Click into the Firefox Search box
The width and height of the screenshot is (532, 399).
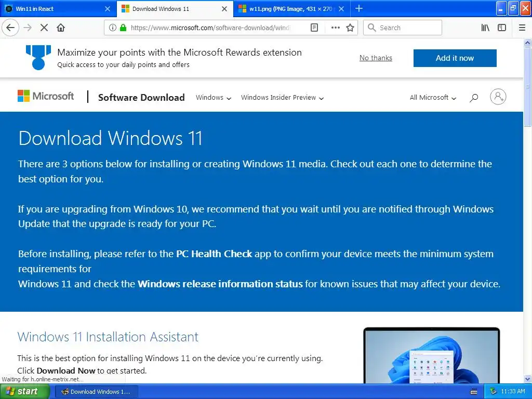pyautogui.click(x=403, y=28)
